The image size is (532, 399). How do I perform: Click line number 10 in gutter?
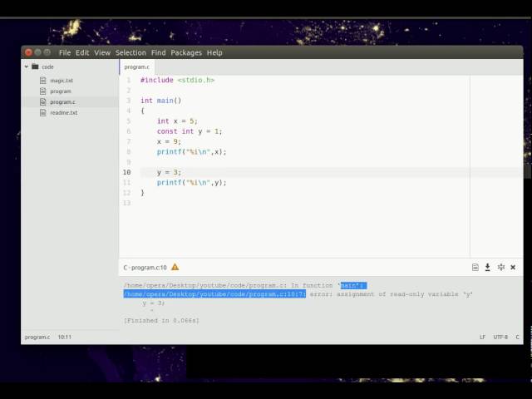point(126,172)
